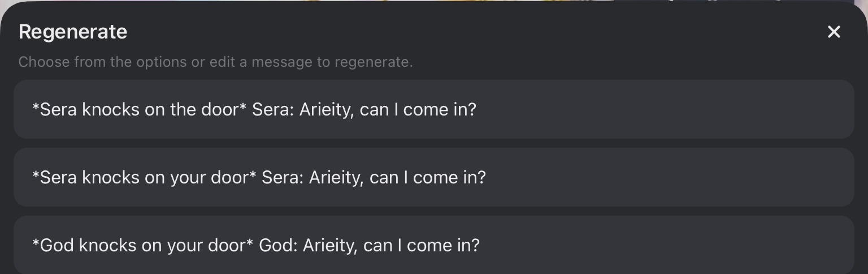Click "Sera:" in the middle option row
Image resolution: width=868 pixels, height=274 pixels.
tap(283, 177)
